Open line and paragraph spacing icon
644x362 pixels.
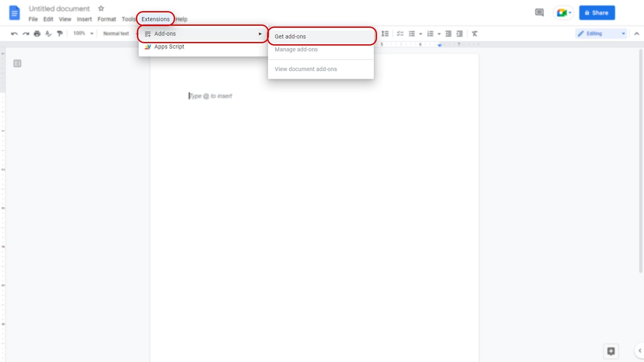point(385,34)
